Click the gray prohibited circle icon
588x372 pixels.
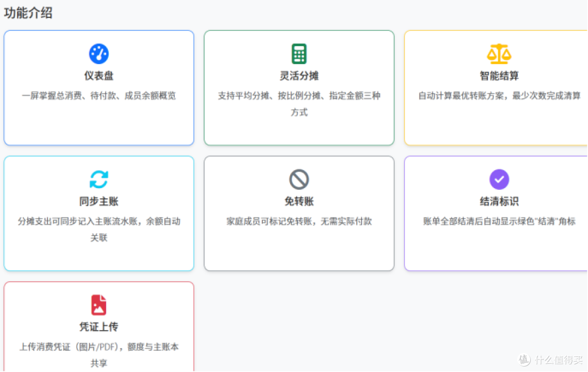tap(299, 179)
